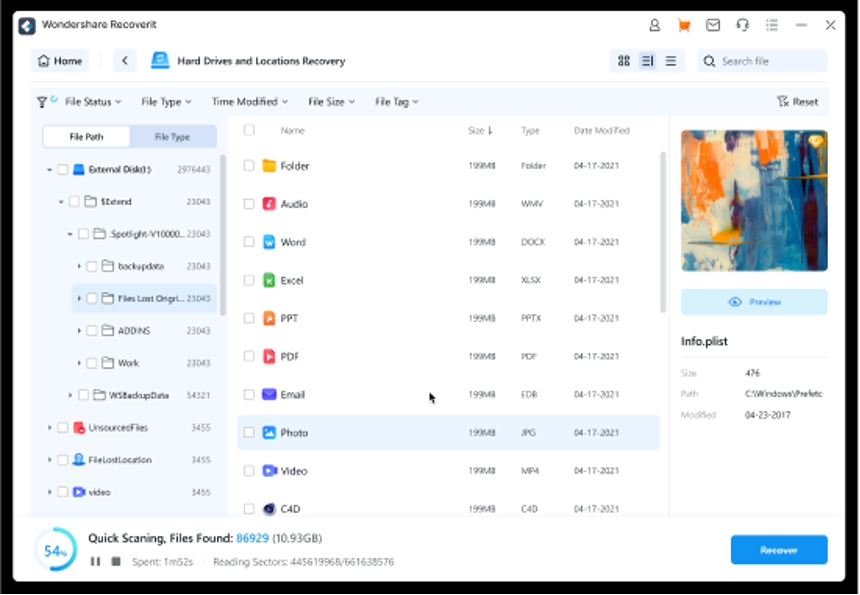Check the Excel row checkbox
This screenshot has width=860, height=595.
tap(249, 280)
